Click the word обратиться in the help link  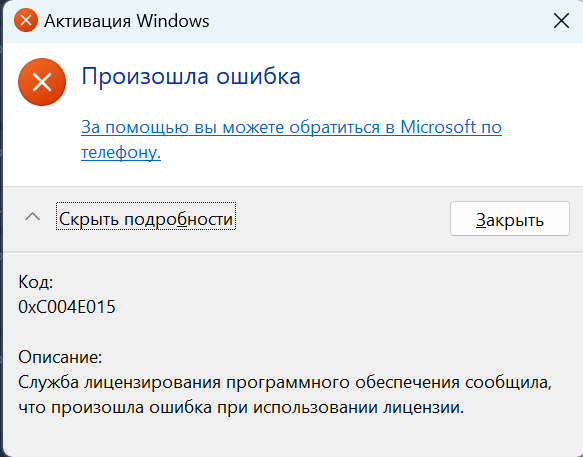[x=335, y=127]
